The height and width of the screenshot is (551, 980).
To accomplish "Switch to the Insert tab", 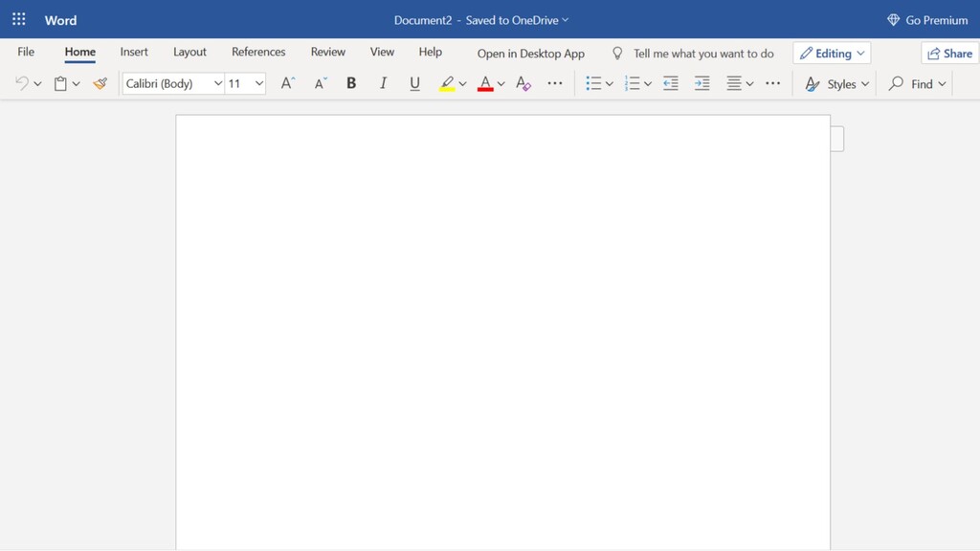I will coord(134,52).
